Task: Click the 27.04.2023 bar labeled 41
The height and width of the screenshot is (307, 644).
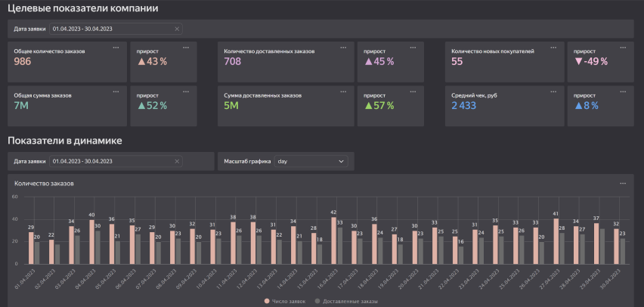Action: (x=556, y=242)
